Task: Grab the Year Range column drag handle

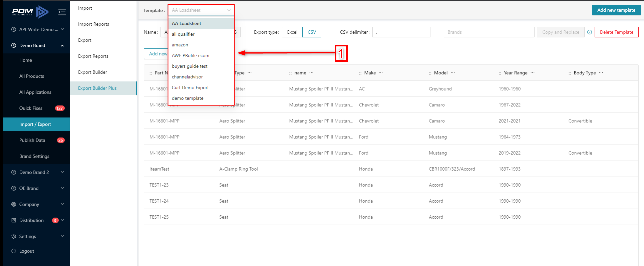Action: pos(500,73)
